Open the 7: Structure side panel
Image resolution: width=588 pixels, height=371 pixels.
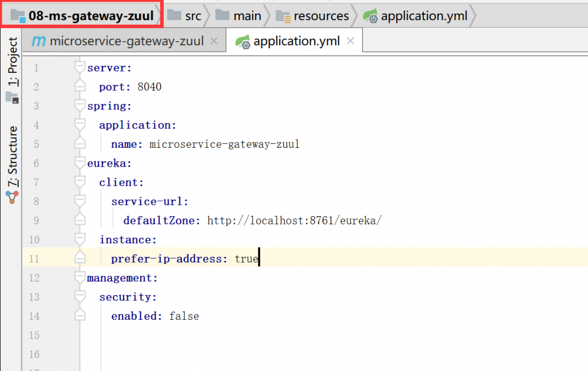(x=12, y=156)
